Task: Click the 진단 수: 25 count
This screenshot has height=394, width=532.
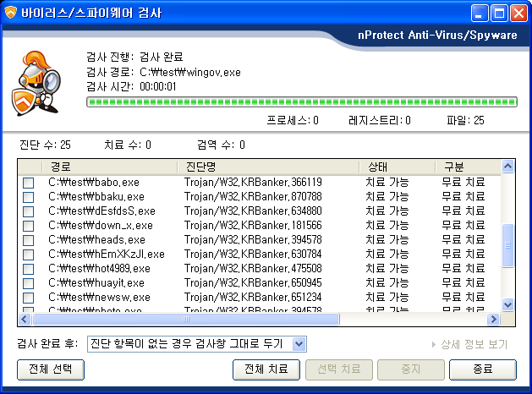Action: [x=45, y=145]
